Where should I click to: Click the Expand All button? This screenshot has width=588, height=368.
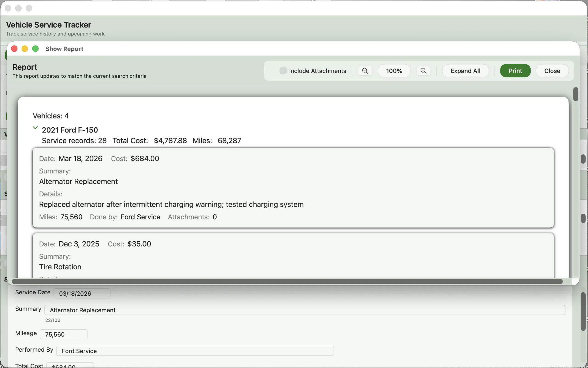point(465,71)
